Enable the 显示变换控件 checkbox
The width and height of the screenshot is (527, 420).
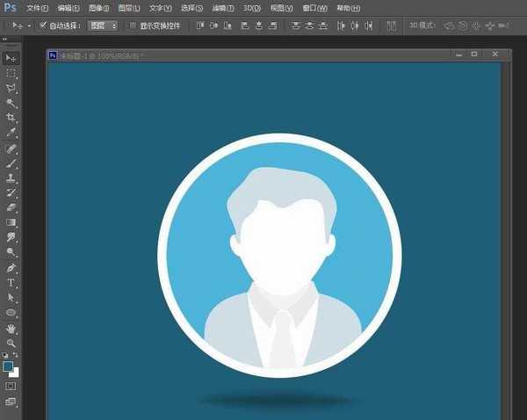point(133,25)
